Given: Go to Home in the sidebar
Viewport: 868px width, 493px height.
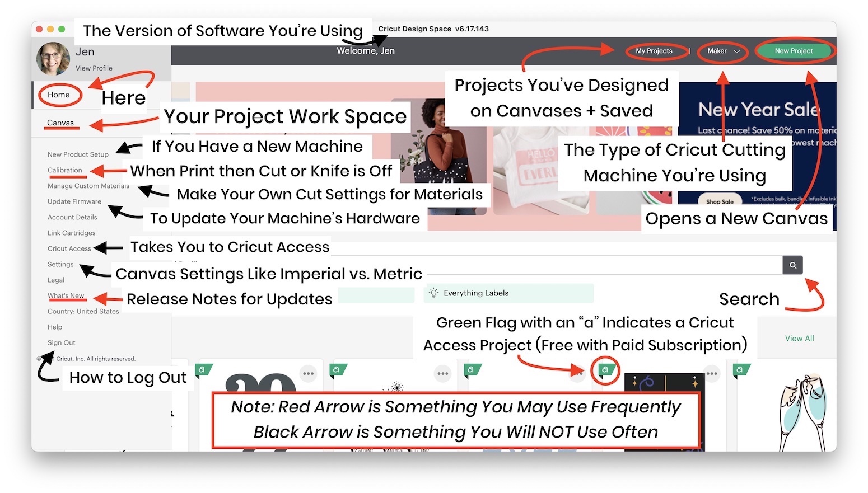Looking at the screenshot, I should point(59,95).
